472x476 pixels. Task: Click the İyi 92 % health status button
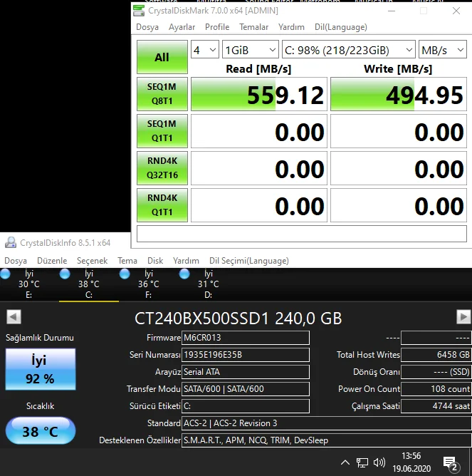[41, 369]
